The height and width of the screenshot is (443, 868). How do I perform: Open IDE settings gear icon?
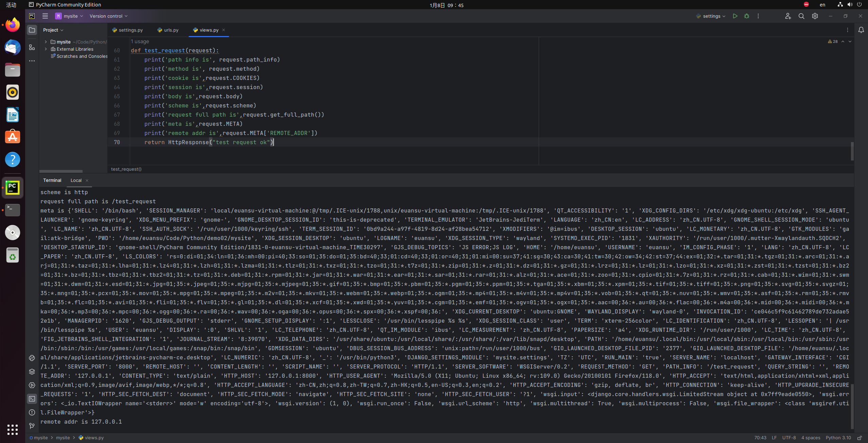click(815, 16)
